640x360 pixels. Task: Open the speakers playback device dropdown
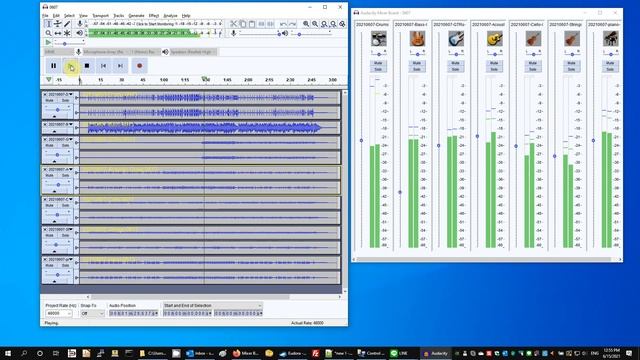(x=193, y=52)
